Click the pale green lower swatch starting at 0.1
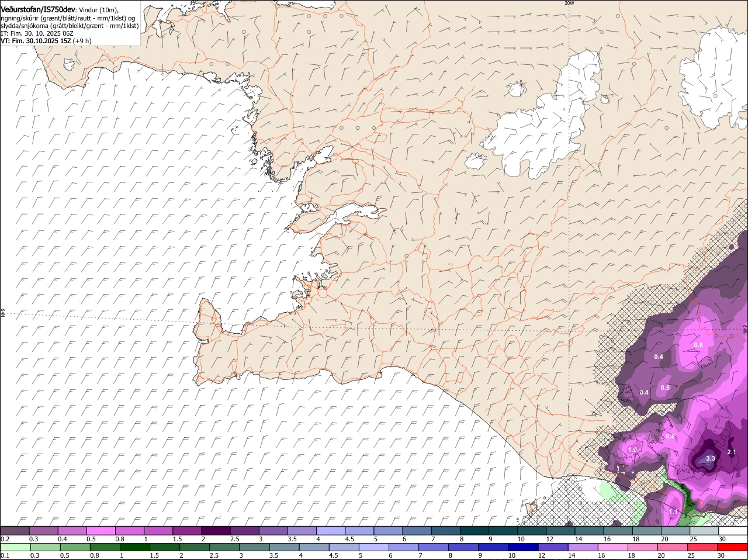 (x=15, y=547)
